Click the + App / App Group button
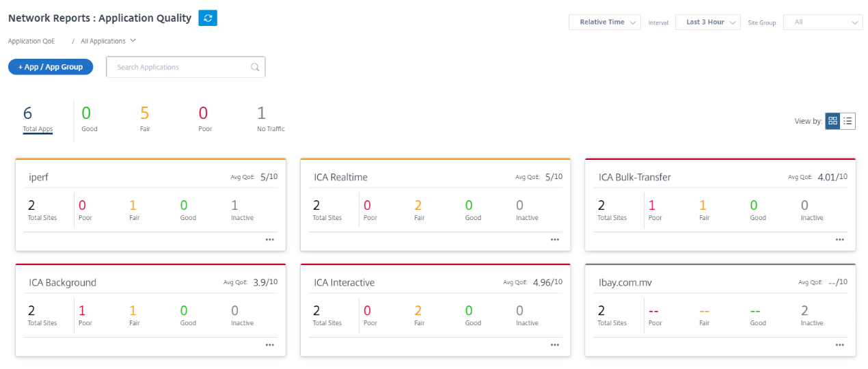868x369 pixels. (51, 67)
